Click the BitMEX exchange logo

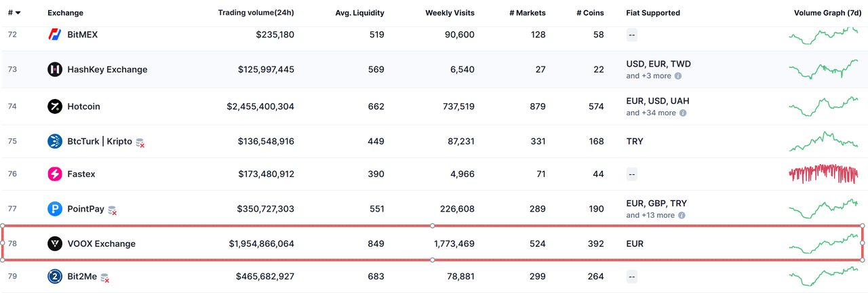click(x=55, y=34)
